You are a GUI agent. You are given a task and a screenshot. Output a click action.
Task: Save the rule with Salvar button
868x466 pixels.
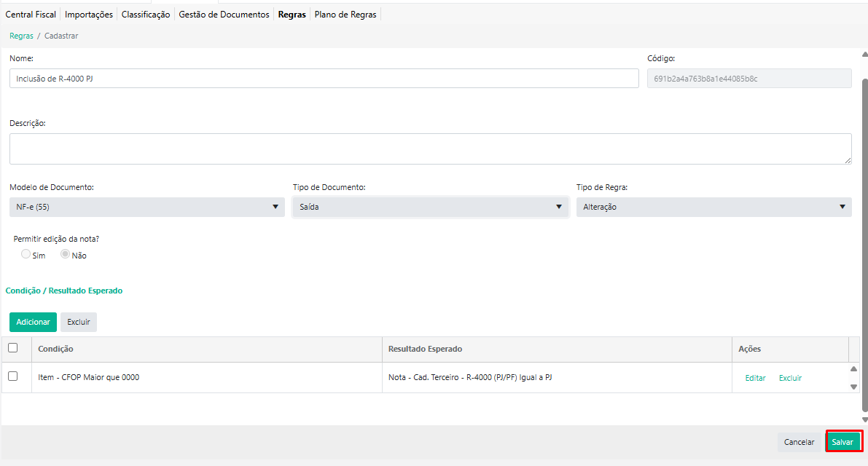[842, 442]
